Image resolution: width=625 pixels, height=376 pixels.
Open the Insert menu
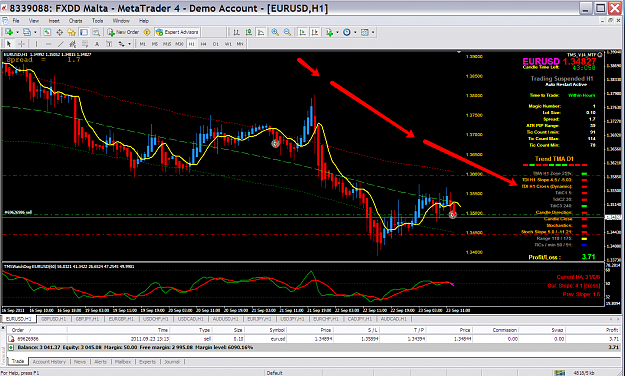point(54,21)
